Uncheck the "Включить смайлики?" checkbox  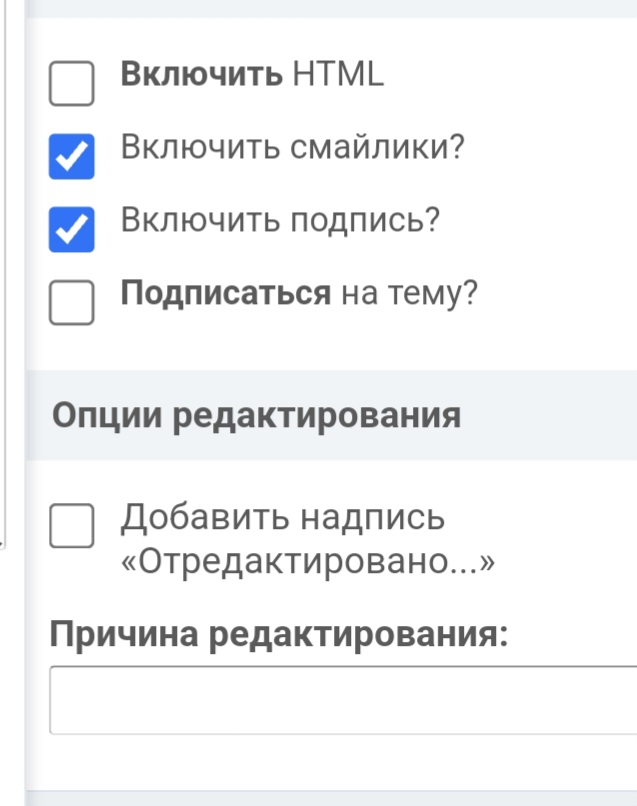pyautogui.click(x=71, y=157)
